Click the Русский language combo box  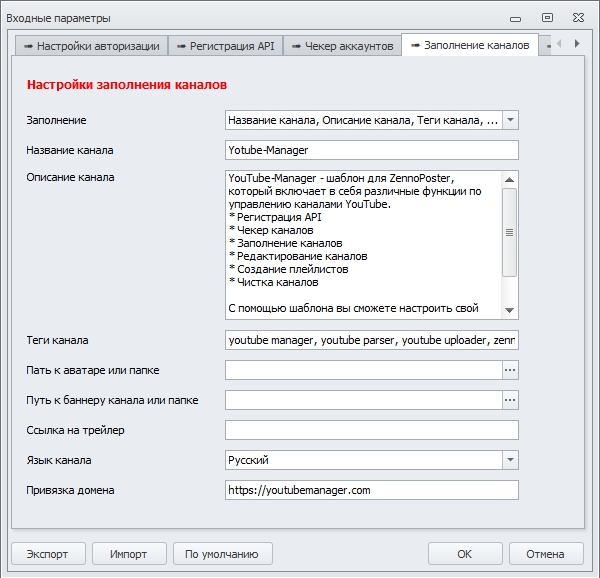pyautogui.click(x=364, y=460)
